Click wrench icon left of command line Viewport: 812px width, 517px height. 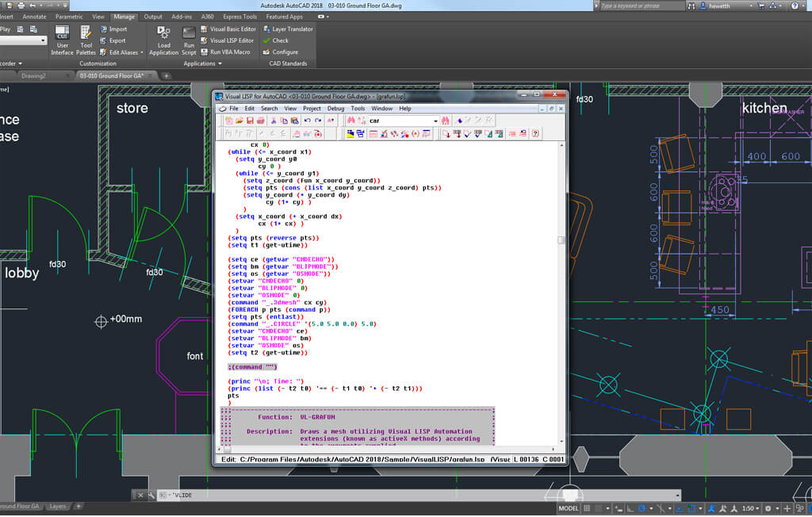click(x=151, y=496)
